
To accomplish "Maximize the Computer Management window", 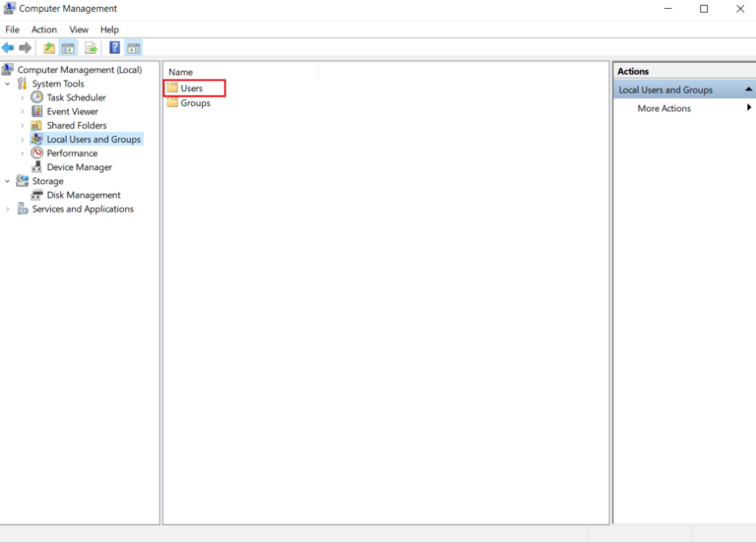I will pyautogui.click(x=704, y=9).
